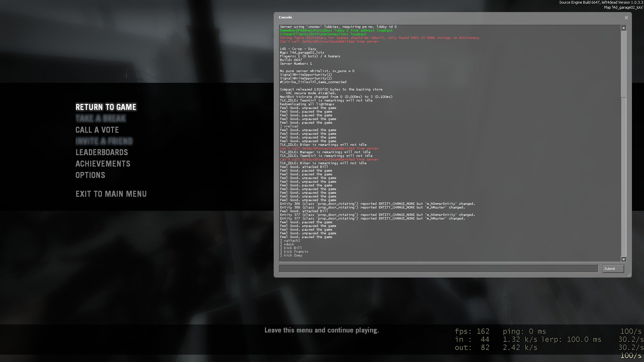Click the console scrollbar up arrow
The width and height of the screenshot is (644, 362).
pyautogui.click(x=624, y=28)
